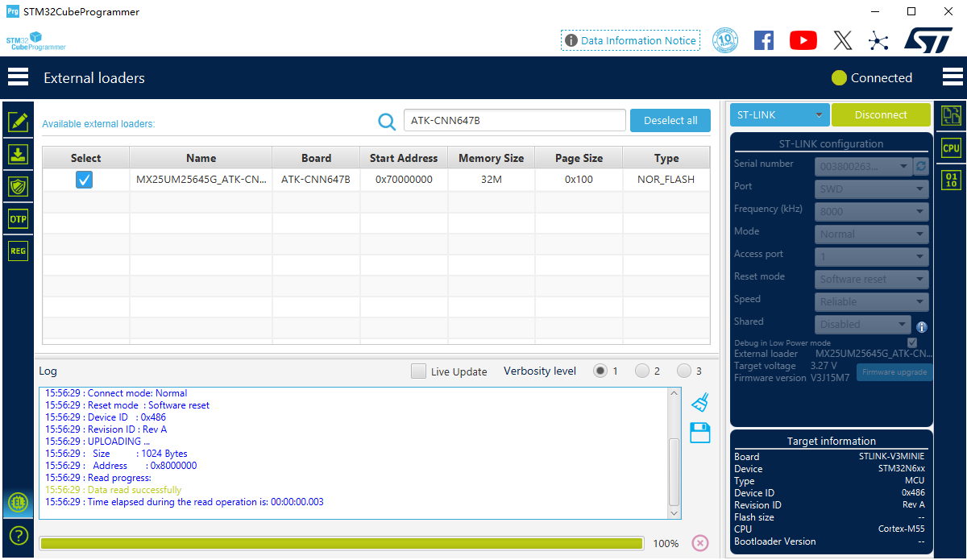
Task: Click the loader search input field
Action: (514, 120)
